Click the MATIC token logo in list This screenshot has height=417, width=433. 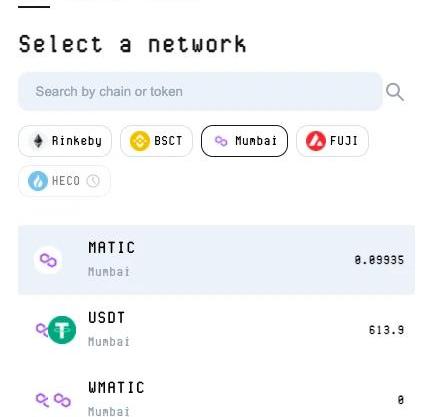click(x=48, y=260)
